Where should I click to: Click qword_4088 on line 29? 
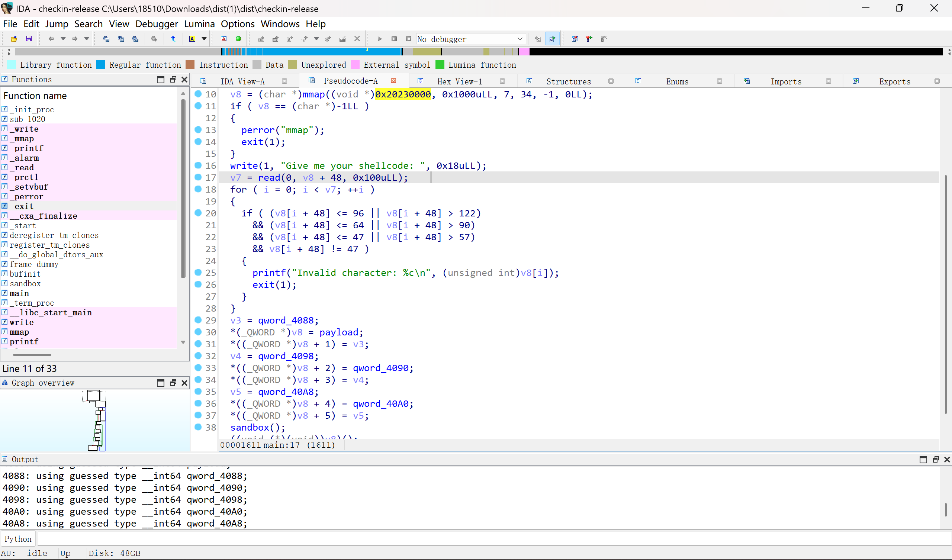pos(286,321)
